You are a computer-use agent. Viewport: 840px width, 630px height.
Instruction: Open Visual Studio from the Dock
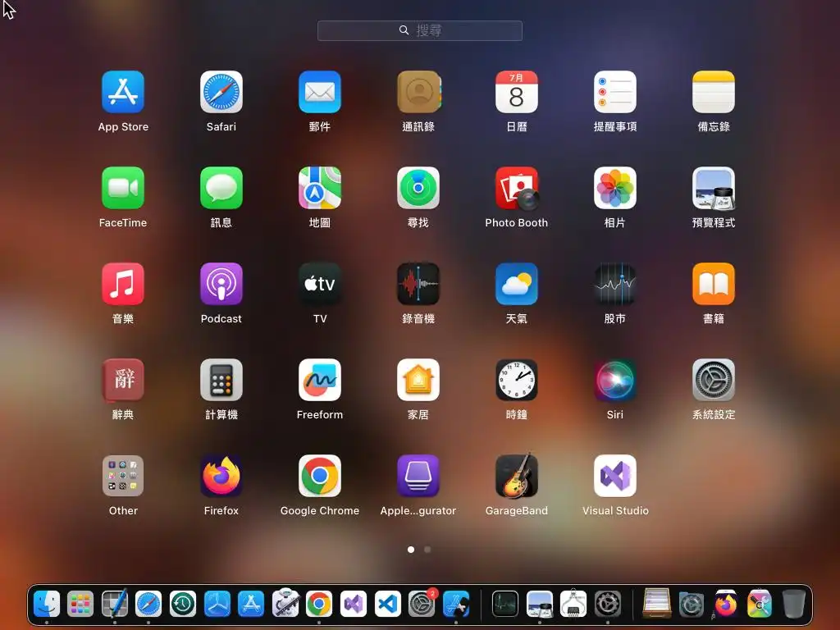(353, 604)
